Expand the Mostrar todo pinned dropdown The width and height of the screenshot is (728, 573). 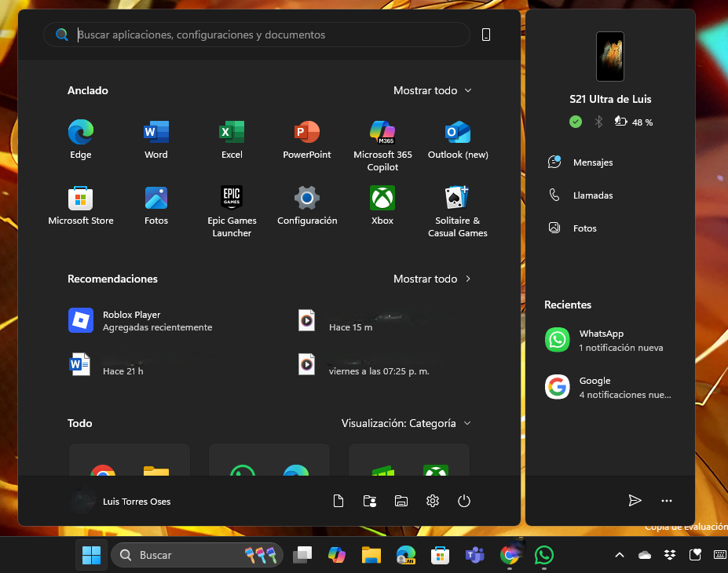click(x=433, y=90)
